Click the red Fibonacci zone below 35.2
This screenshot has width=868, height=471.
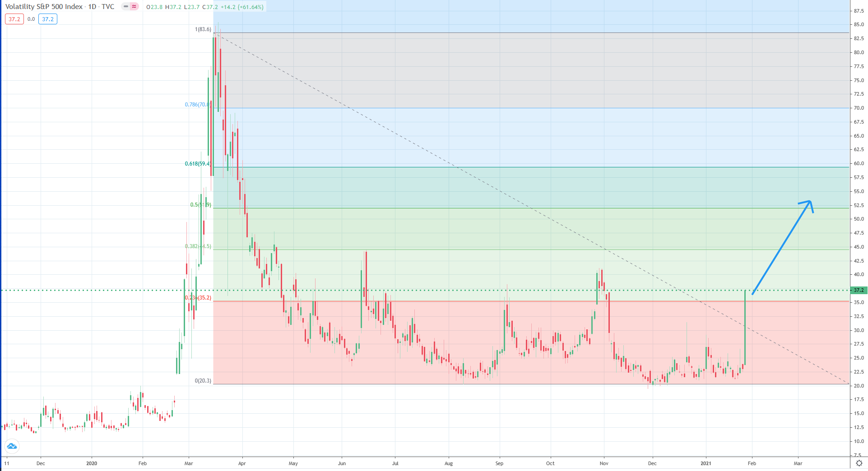[x=451, y=343]
